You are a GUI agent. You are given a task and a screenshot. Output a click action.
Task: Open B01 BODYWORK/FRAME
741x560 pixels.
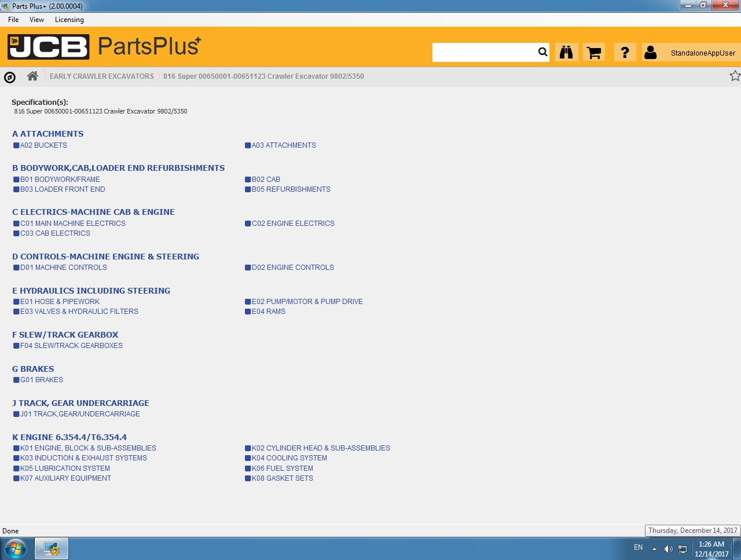[x=60, y=180]
